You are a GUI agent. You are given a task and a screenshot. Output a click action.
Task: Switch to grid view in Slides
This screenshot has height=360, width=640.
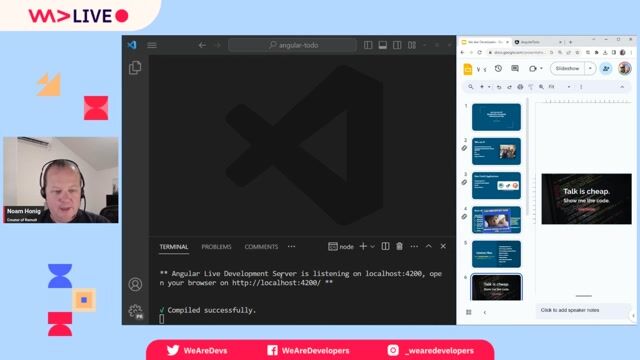click(x=469, y=312)
